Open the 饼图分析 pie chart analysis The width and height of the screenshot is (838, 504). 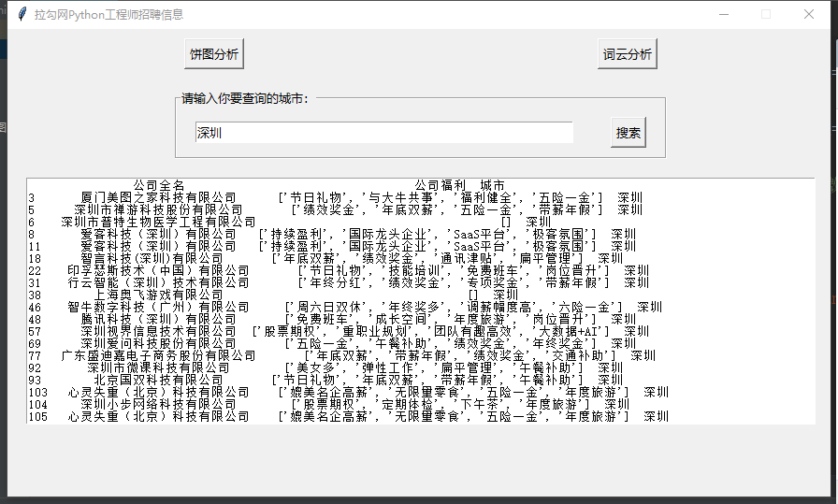click(214, 54)
